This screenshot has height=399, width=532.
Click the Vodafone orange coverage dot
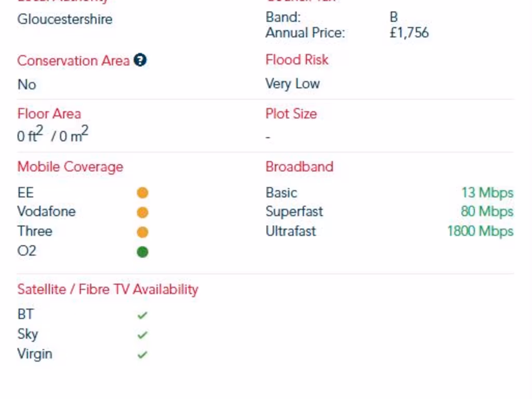pos(142,212)
